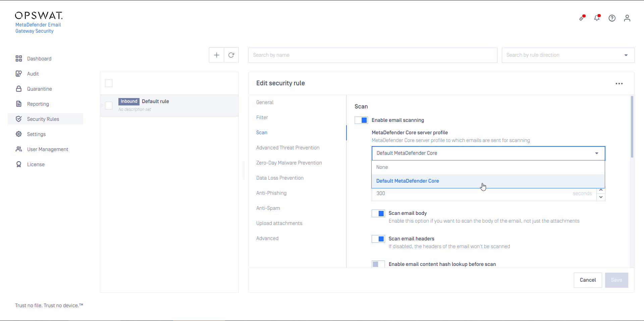Choose Default MetaDefender Core option
The image size is (644, 321).
(x=408, y=181)
